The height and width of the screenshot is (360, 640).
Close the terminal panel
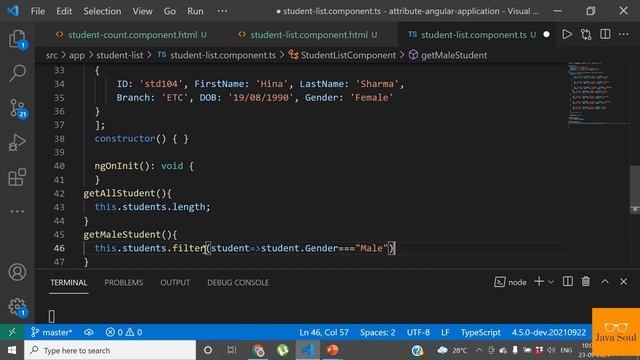coord(623,282)
